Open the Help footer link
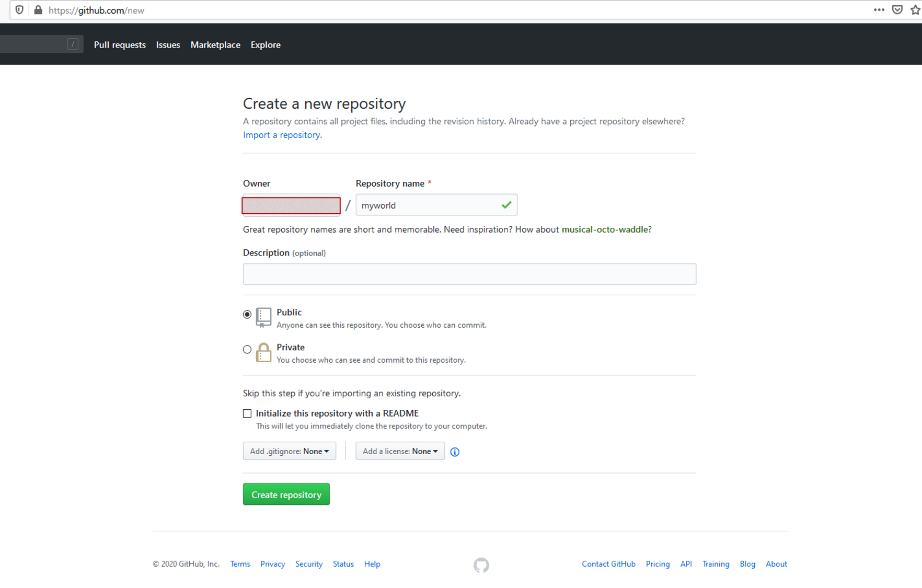The image size is (922, 588). tap(372, 564)
